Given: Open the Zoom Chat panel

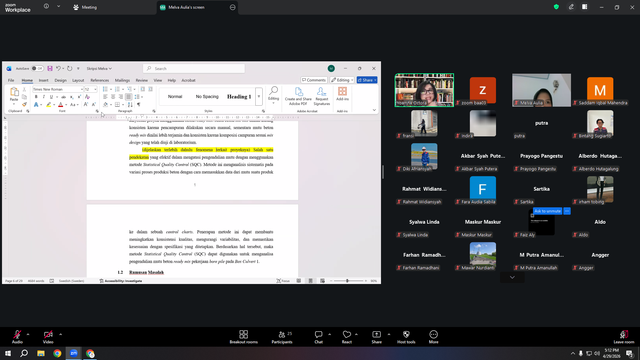Looking at the screenshot, I should [x=318, y=337].
